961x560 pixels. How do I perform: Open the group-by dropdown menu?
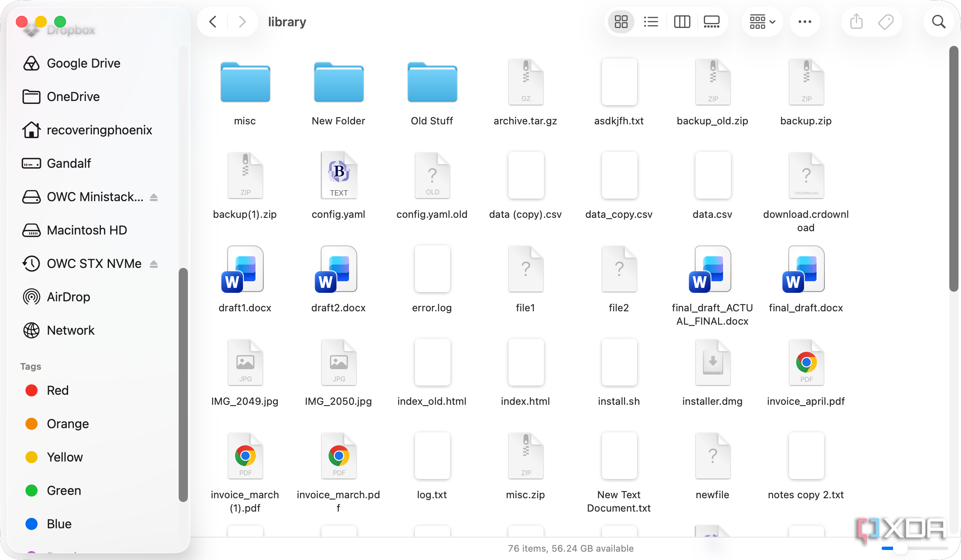[x=762, y=22]
